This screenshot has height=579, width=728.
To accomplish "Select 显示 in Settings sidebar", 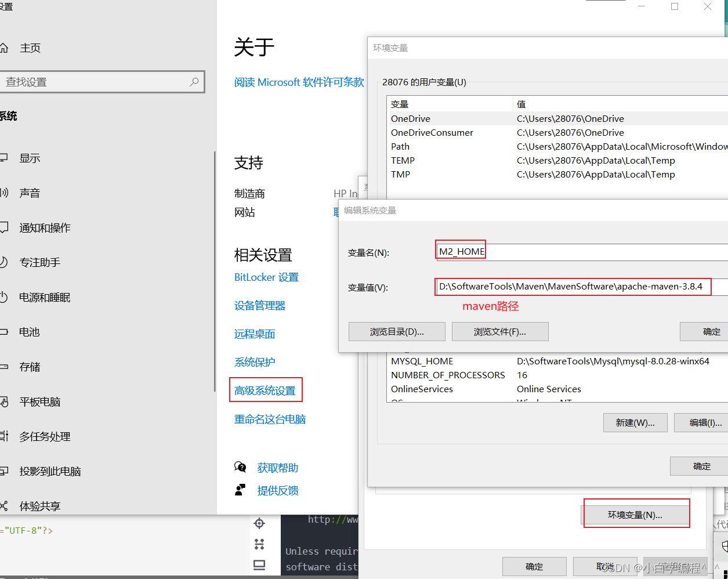I will [x=30, y=158].
